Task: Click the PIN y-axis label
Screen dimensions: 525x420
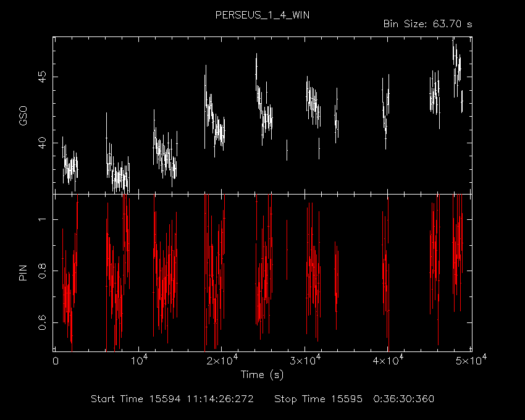Action: coord(23,273)
